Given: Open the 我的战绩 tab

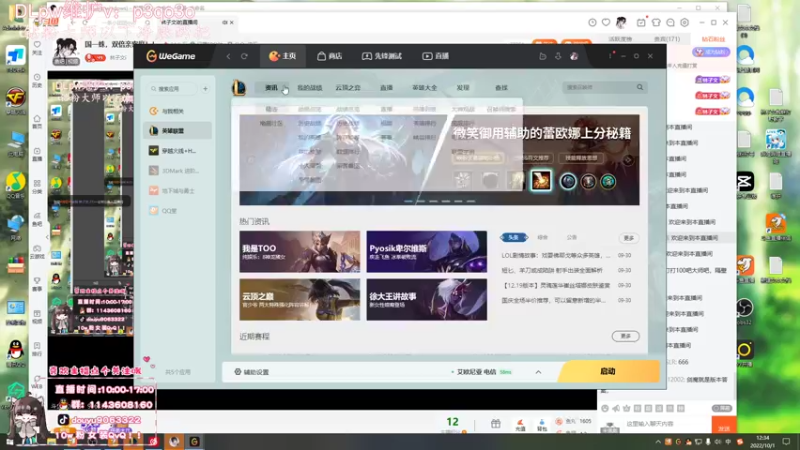Looking at the screenshot, I should [x=310, y=88].
